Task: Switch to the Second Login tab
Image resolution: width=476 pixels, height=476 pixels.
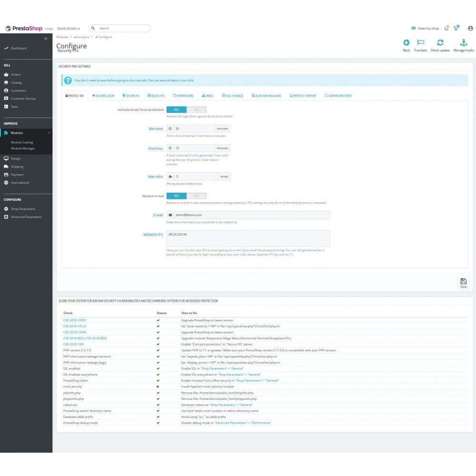Action: 103,96
